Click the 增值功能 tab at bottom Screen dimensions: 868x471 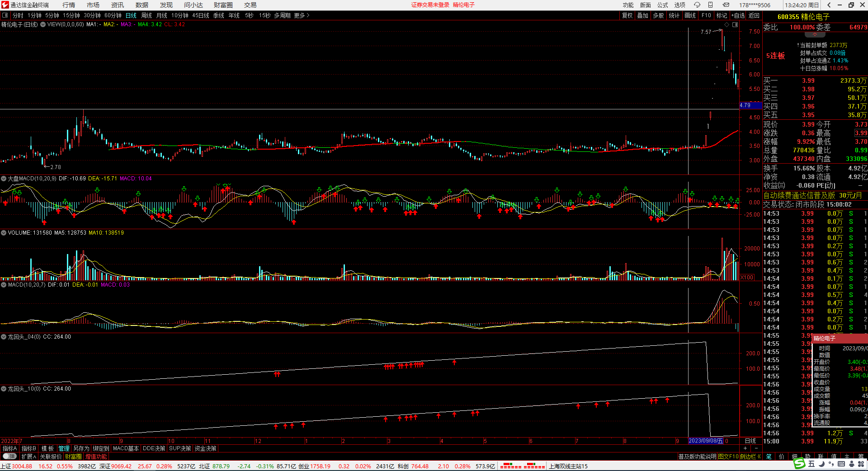click(x=96, y=457)
